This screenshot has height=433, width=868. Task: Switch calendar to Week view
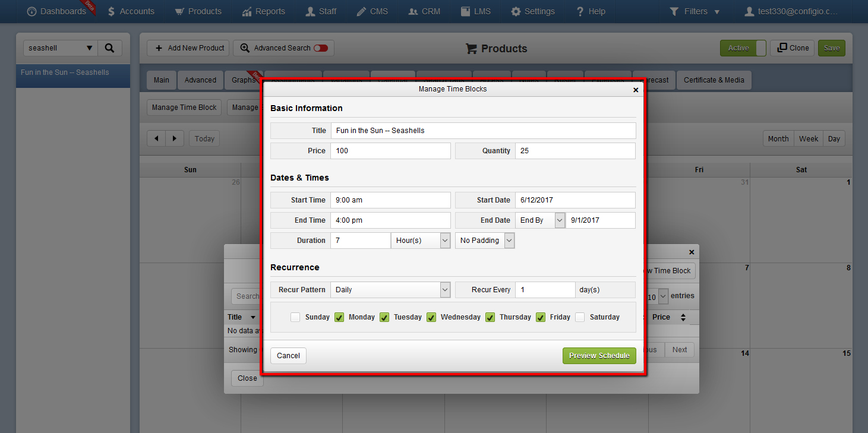(x=808, y=138)
